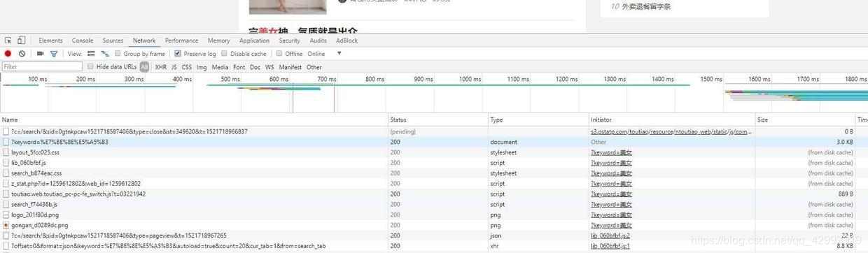Click file icon of lib_060bfbf.js row
The height and width of the screenshot is (253, 868).
[x=6, y=163]
